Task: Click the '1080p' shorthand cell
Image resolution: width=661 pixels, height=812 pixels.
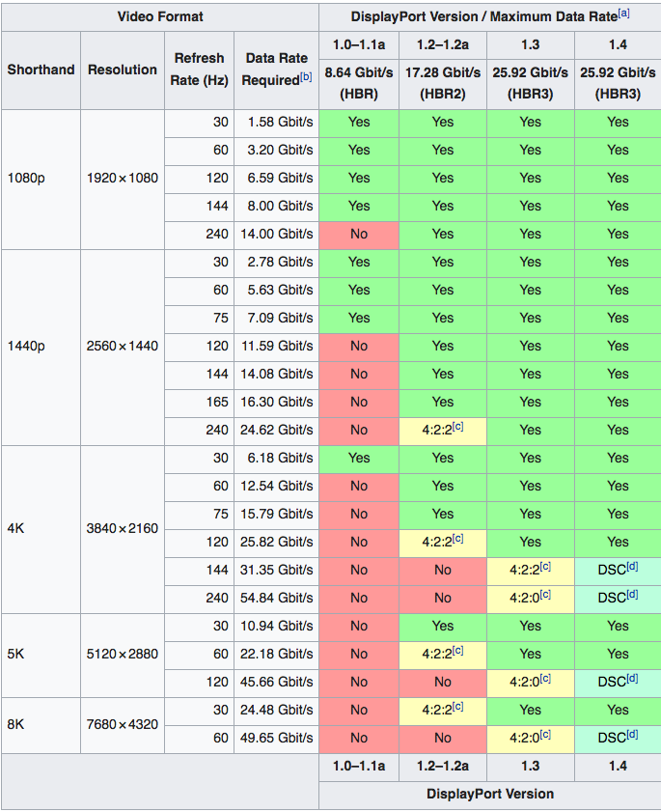Action: (x=41, y=180)
